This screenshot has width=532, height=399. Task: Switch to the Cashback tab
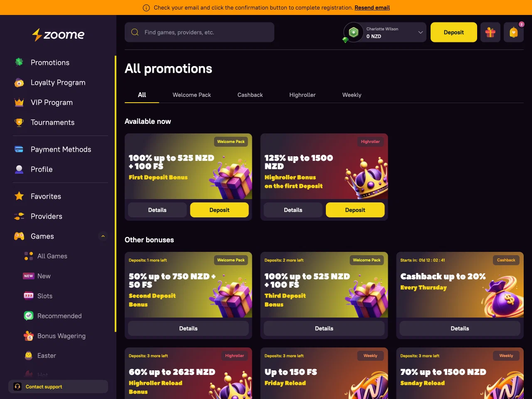click(x=250, y=95)
